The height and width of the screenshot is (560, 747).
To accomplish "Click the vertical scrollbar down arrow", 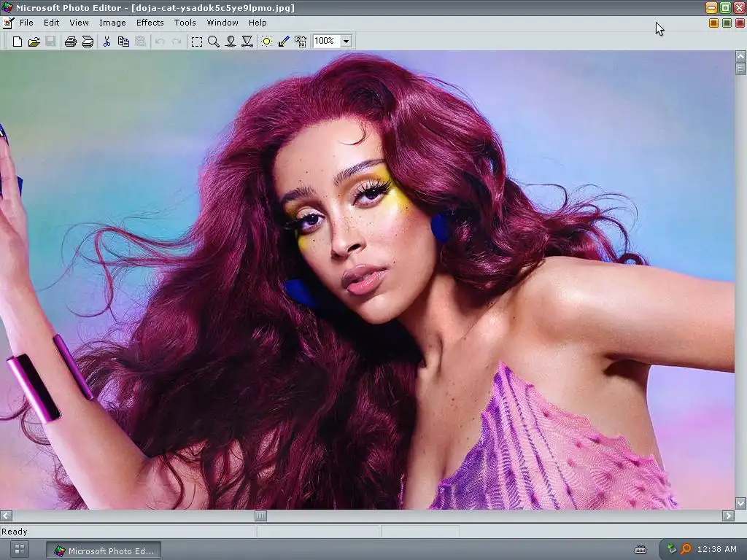I will pos(740,503).
